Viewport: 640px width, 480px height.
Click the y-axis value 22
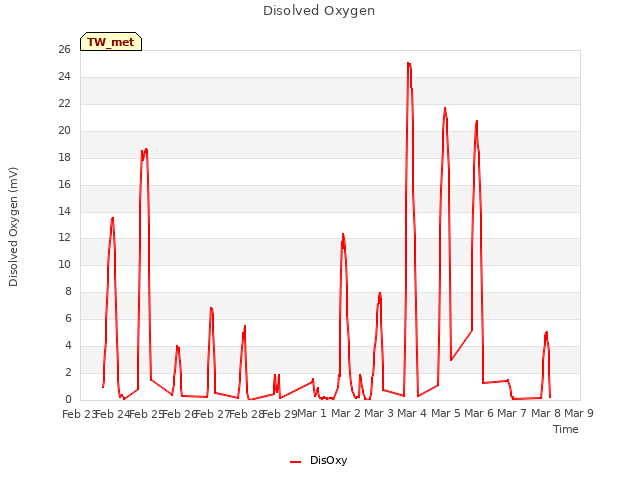64,103
